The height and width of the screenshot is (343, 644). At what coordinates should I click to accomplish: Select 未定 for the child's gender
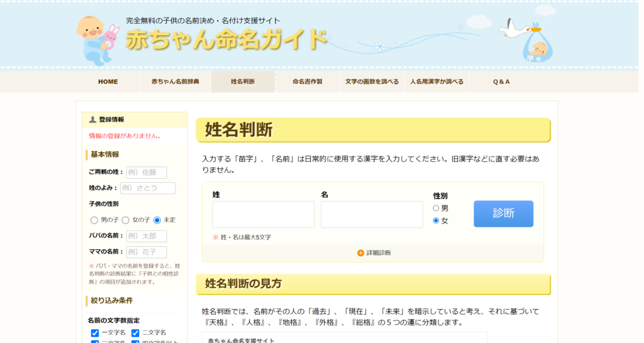157,220
